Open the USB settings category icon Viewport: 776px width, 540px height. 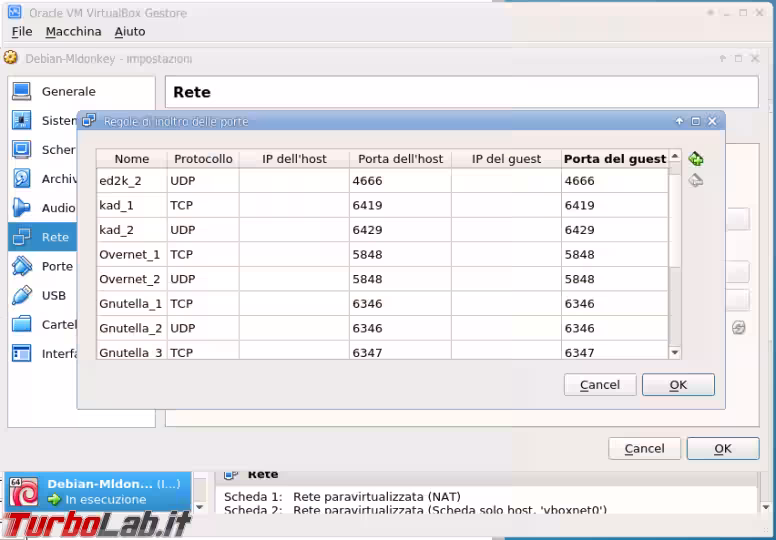(22, 295)
